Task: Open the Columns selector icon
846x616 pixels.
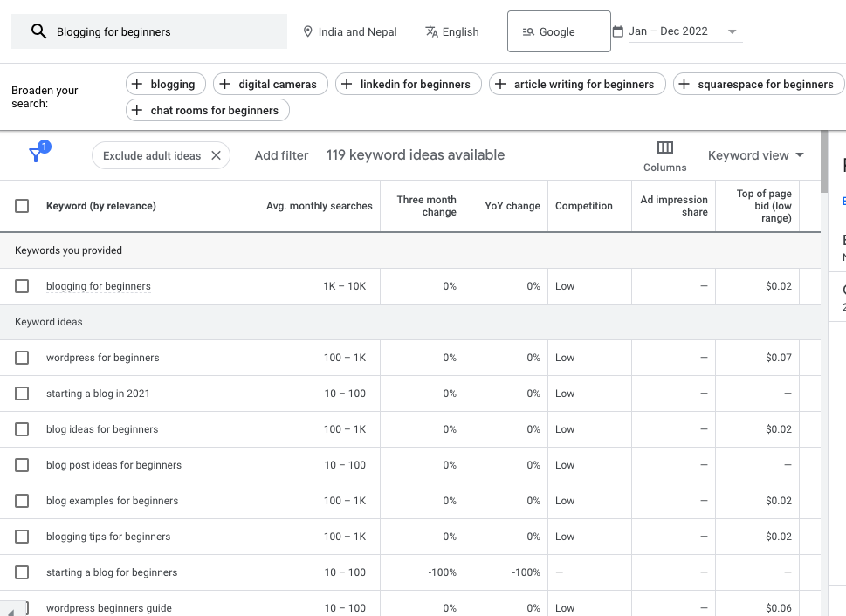Action: pyautogui.click(x=664, y=147)
